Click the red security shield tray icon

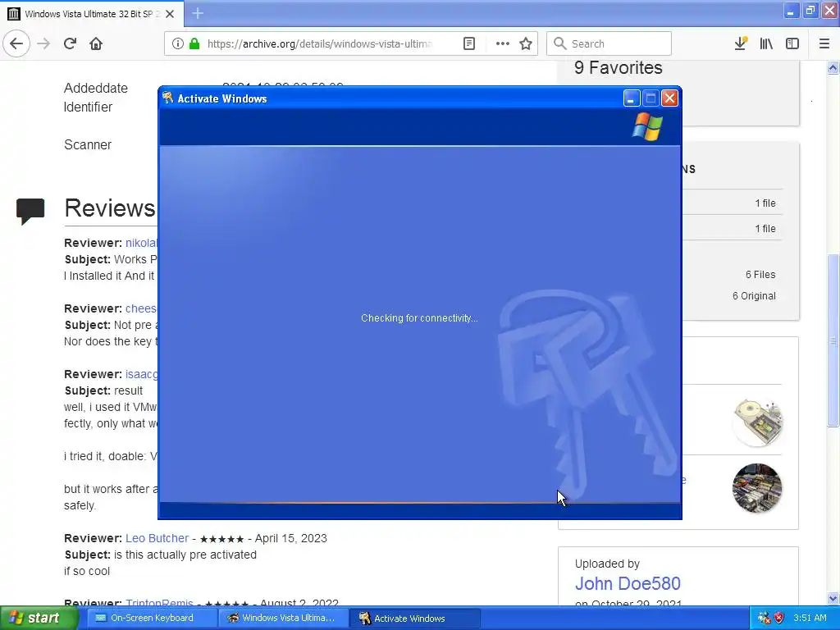pyautogui.click(x=779, y=618)
